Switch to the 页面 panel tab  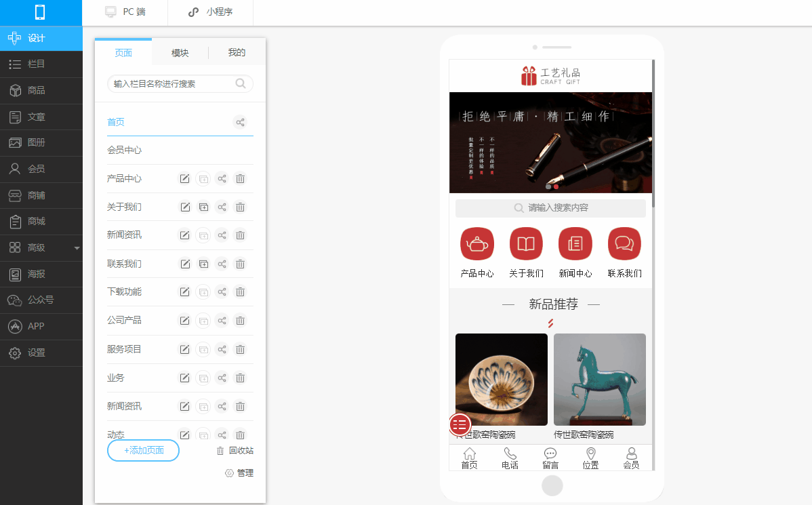[x=123, y=53]
